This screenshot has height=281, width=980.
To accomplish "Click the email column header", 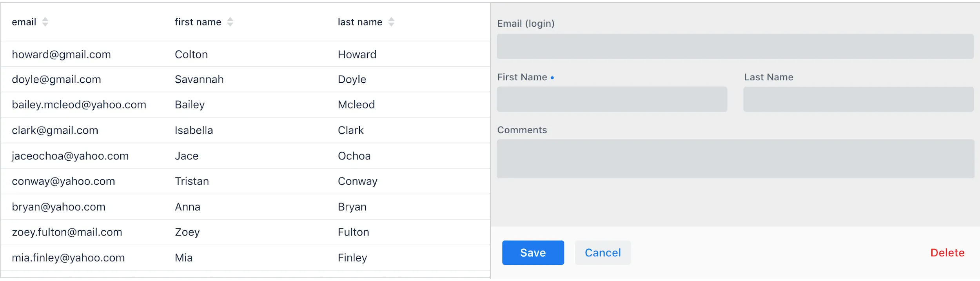I will pos(24,22).
